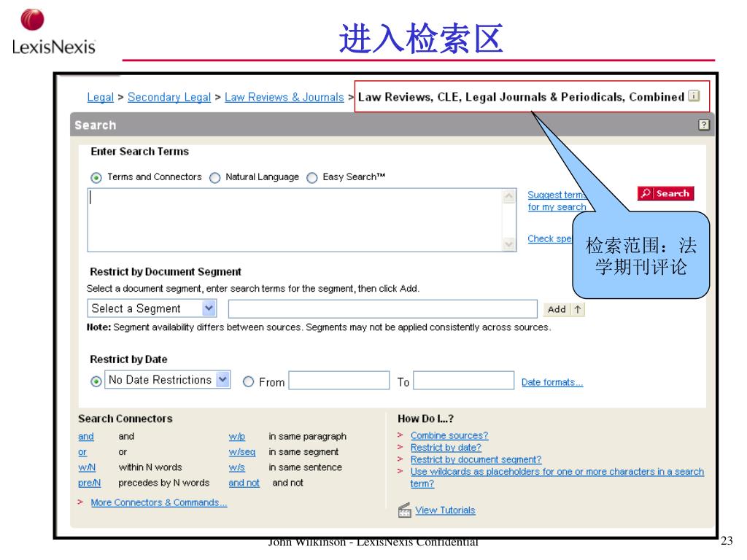Select Terms and Connectors radio button
Screen dimensions: 747x560
tap(96, 178)
